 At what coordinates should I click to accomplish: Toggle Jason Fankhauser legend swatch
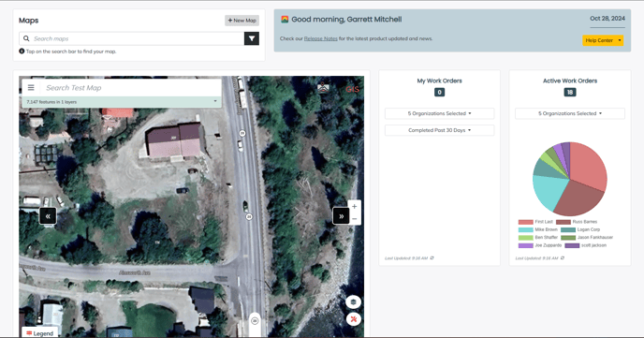coord(568,238)
